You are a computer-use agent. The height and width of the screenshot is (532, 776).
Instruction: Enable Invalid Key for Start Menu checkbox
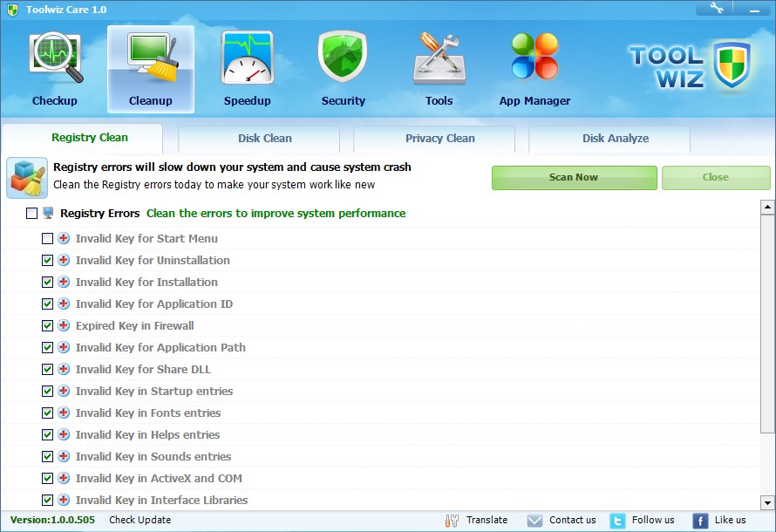pos(47,239)
